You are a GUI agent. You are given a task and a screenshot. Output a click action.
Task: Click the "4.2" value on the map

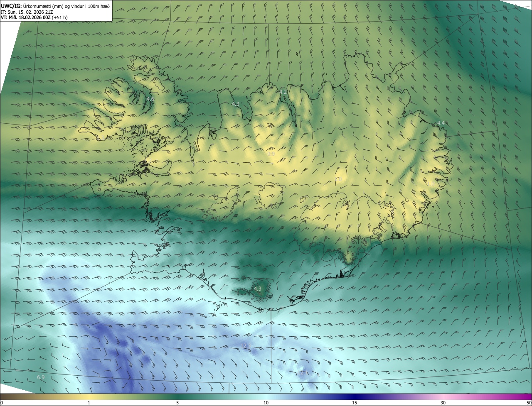[x=283, y=92]
